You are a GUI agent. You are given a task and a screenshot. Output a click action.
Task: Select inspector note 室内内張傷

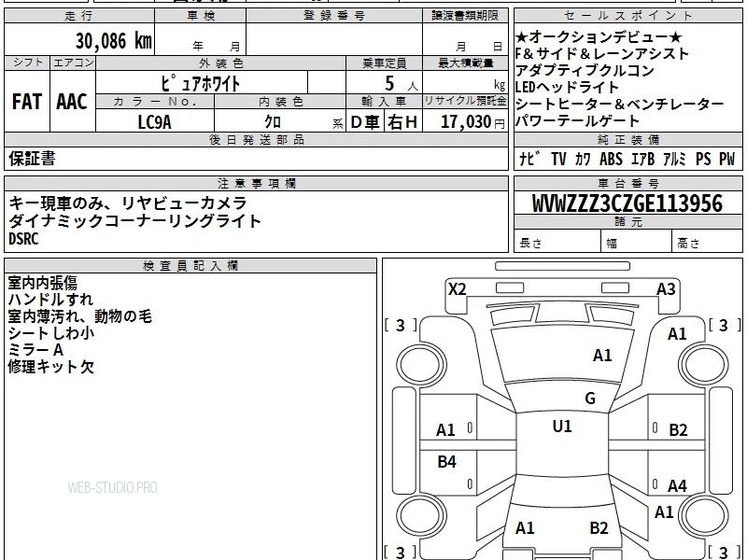(x=42, y=283)
